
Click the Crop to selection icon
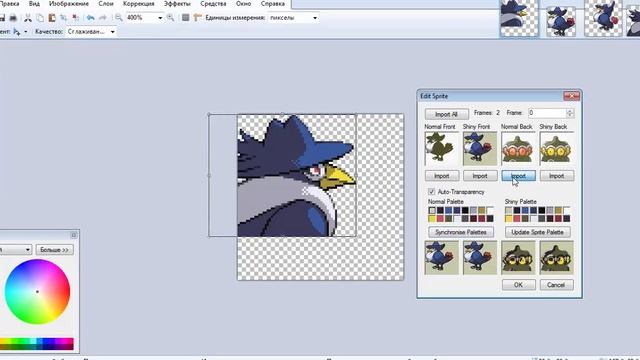point(64,18)
